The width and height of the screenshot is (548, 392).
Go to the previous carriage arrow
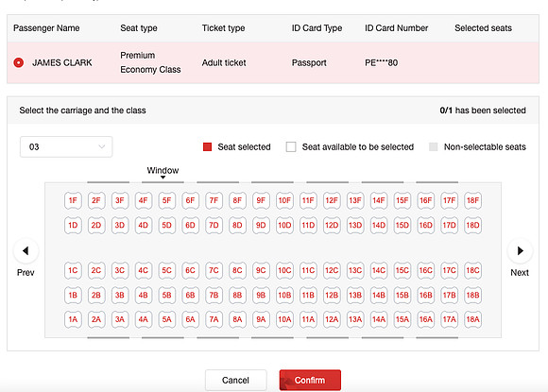point(26,250)
